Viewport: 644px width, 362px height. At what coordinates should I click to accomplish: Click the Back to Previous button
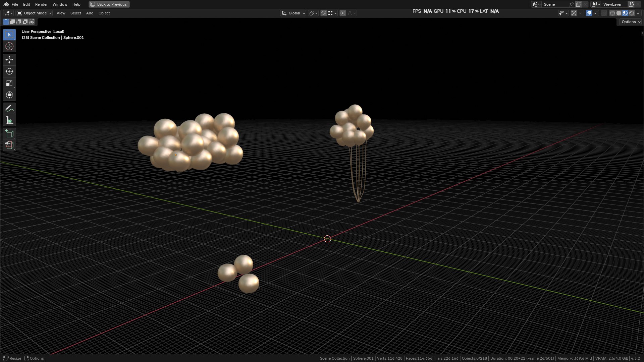(109, 4)
